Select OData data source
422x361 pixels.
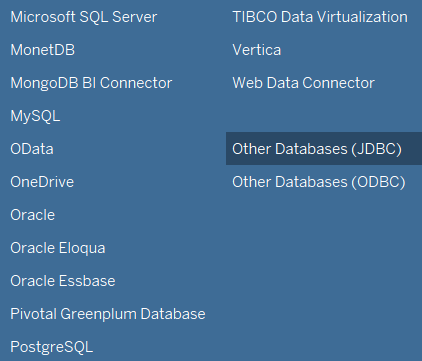(32, 149)
